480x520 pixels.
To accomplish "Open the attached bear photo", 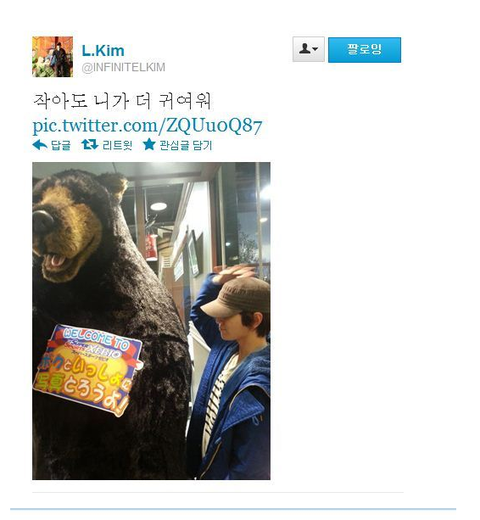I will [151, 321].
